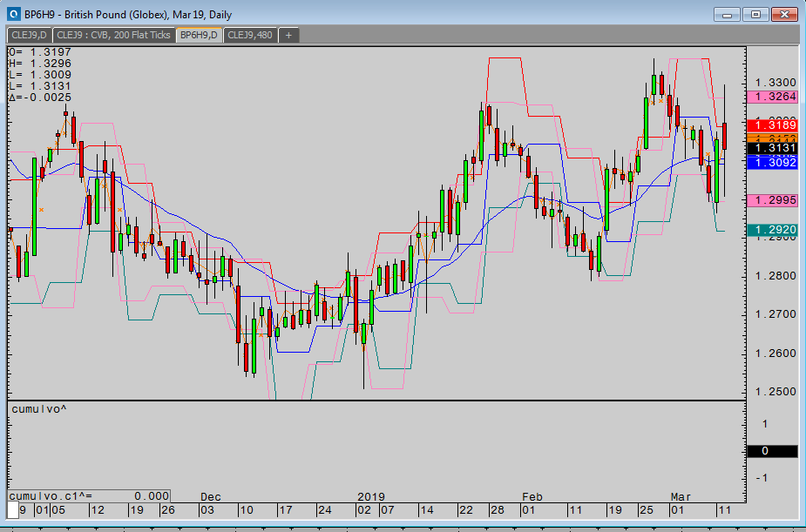Screen dimensions: 806x532
Task: Select the BP6H9,D tab
Action: (199, 35)
